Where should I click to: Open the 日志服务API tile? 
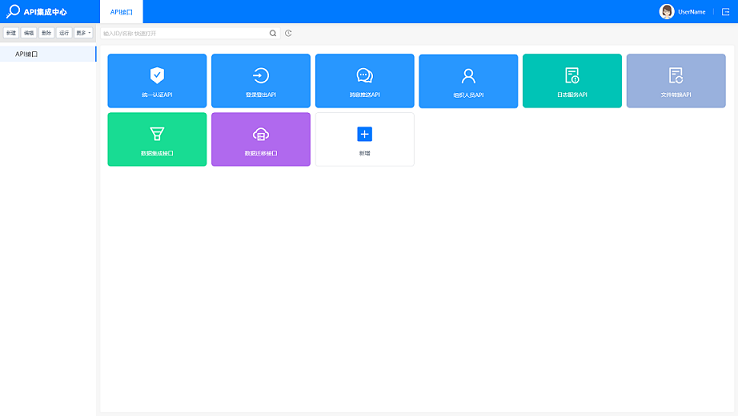click(572, 80)
